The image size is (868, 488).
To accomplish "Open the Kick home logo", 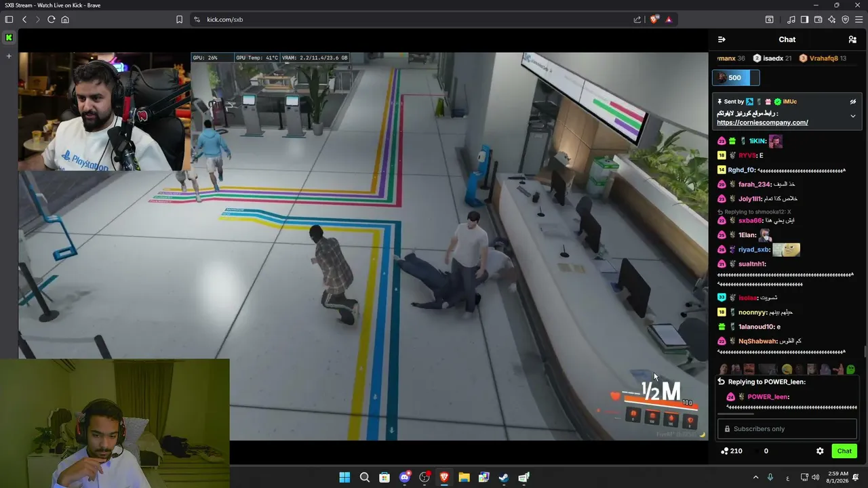I will [x=9, y=37].
